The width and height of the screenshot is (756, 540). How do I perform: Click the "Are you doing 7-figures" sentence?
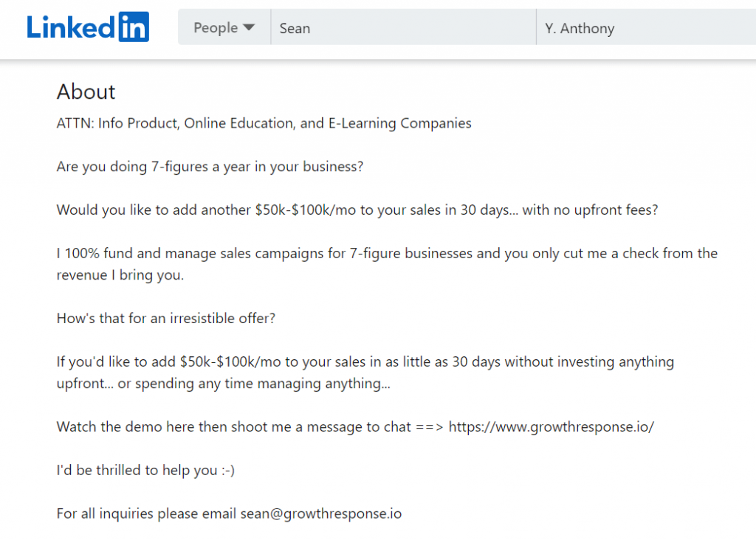pos(210,167)
